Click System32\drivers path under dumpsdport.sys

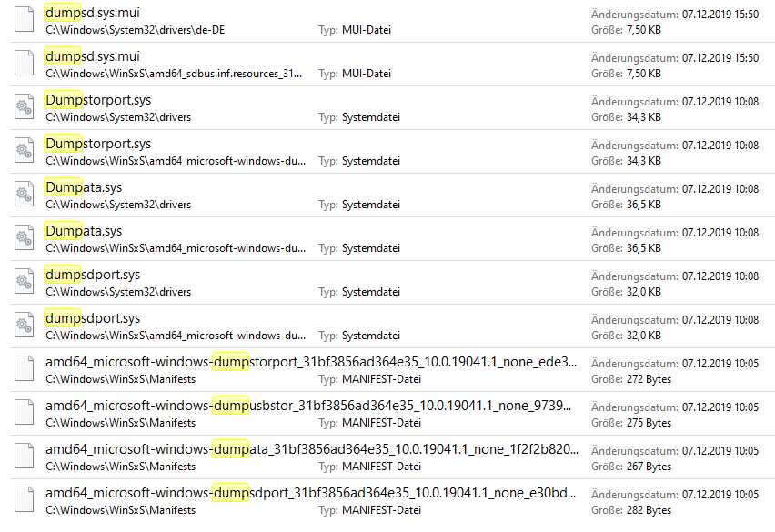[118, 292]
